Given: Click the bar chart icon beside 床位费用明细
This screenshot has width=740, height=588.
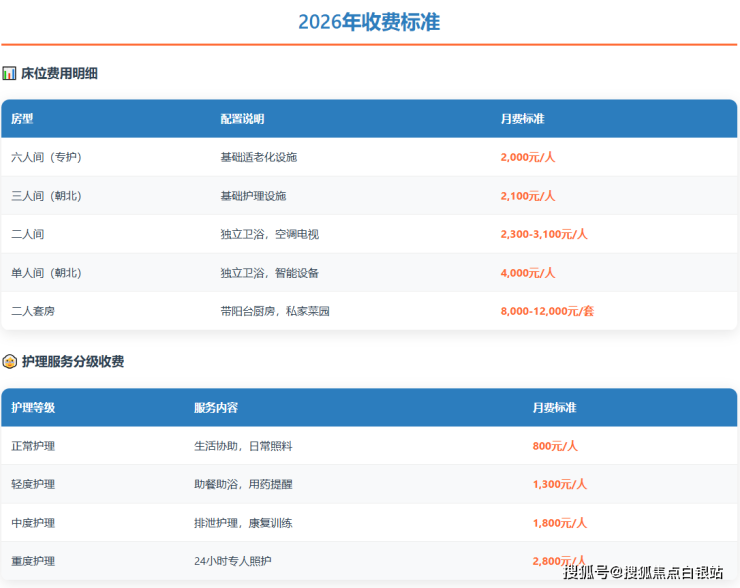Looking at the screenshot, I should 9,73.
